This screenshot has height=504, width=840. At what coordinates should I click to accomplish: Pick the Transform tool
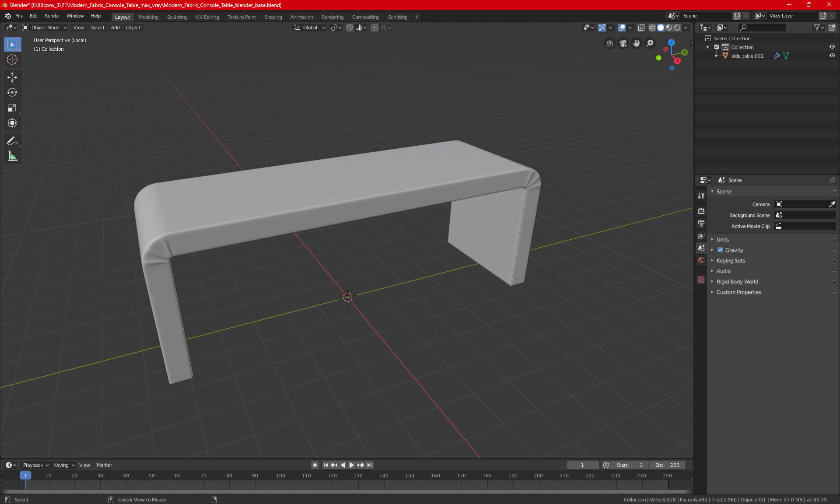(x=12, y=123)
